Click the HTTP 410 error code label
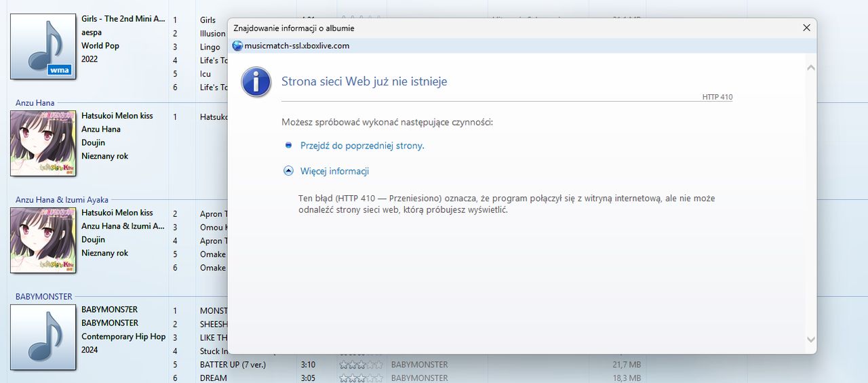The height and width of the screenshot is (383, 868). coord(717,97)
